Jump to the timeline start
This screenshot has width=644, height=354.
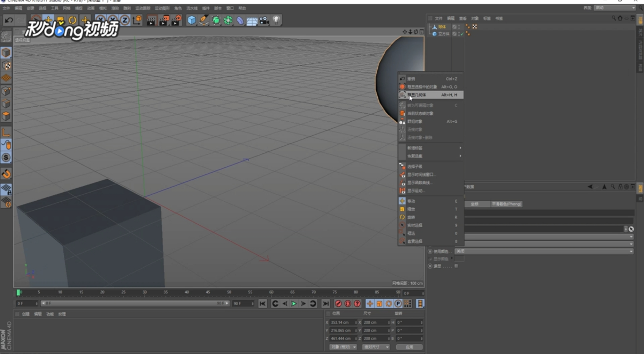point(262,304)
